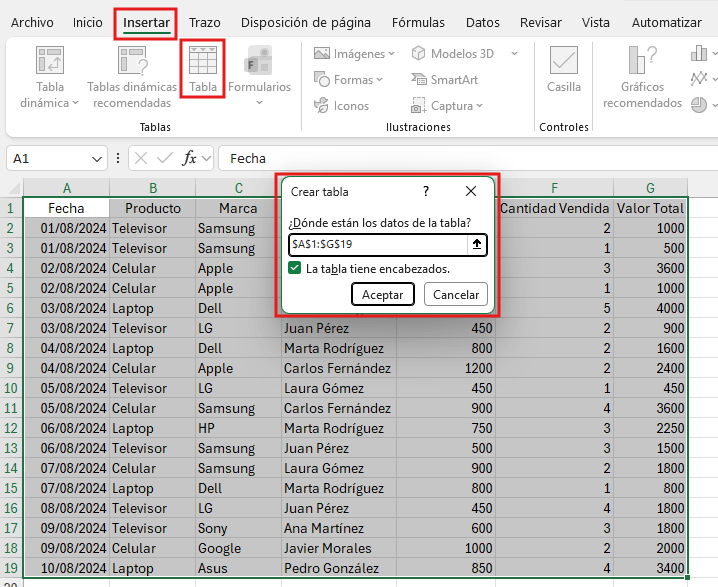
Task: Click the Producto header cell
Action: pyautogui.click(x=152, y=208)
